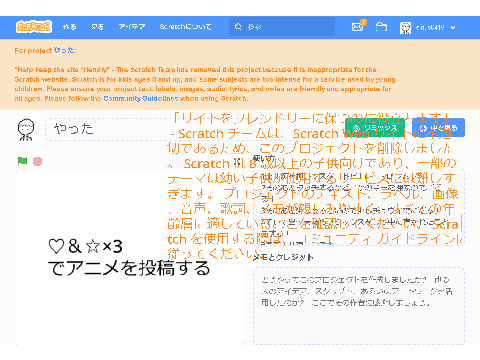This screenshot has width=480, height=360.
Task: Click inside the 使い方 instructions text box
Action: pos(359,208)
